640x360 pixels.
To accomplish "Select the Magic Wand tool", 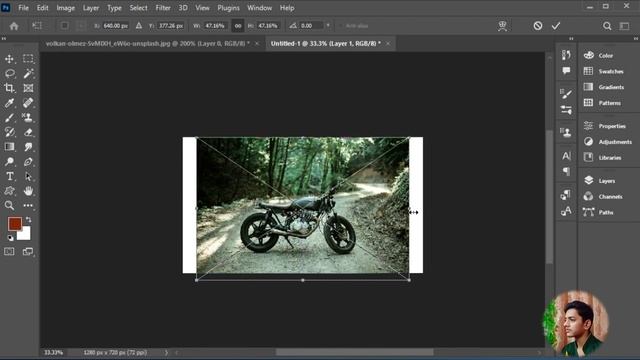I will click(x=28, y=73).
